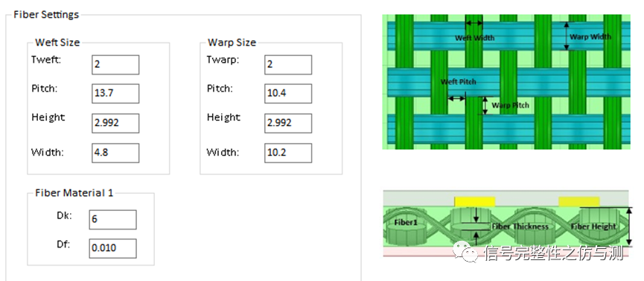Click the Weft Tweft input field
Image resolution: width=644 pixels, height=281 pixels.
click(115, 65)
